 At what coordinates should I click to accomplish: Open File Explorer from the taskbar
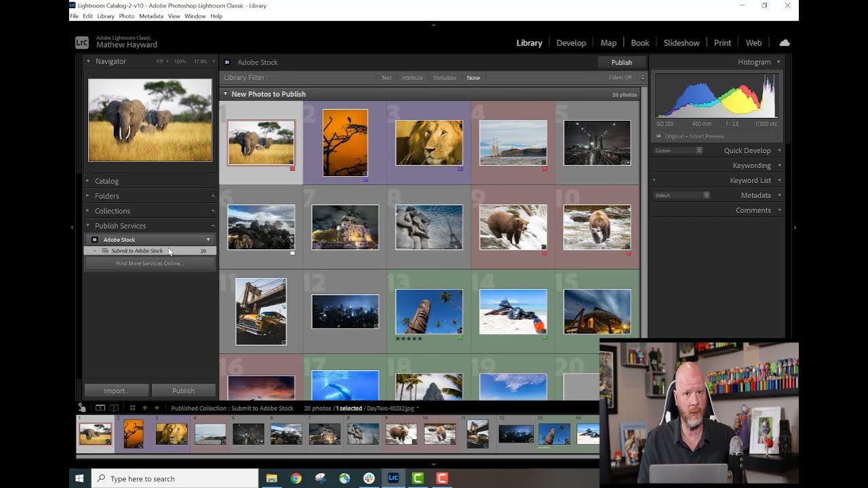(272, 479)
